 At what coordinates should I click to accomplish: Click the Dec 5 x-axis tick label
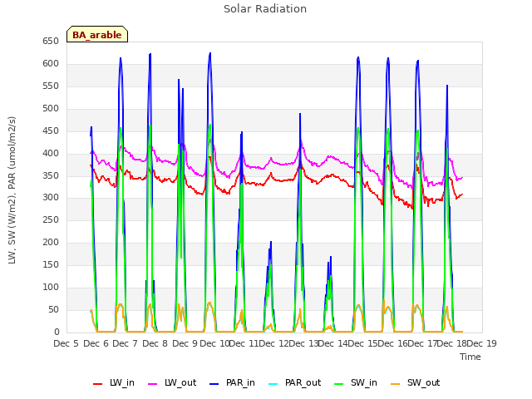66,343
